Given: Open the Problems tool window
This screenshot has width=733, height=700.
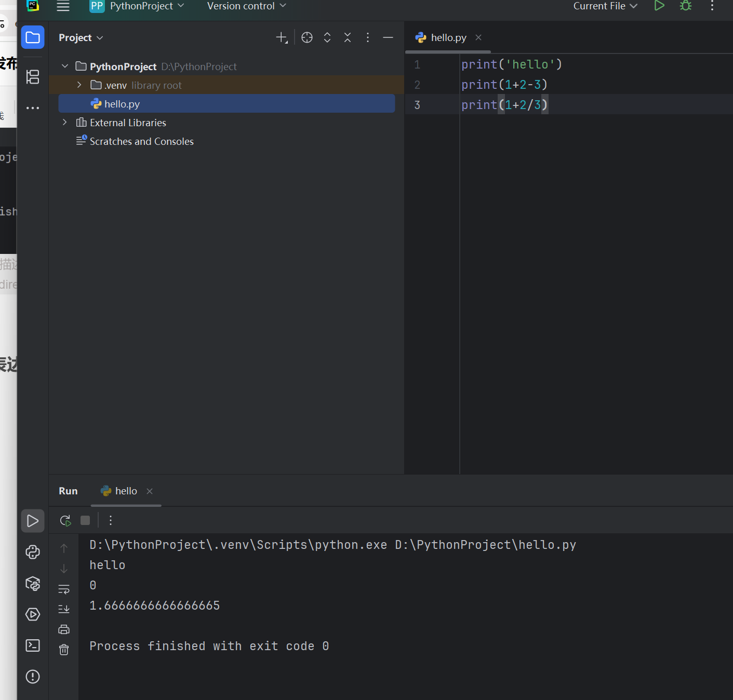Looking at the screenshot, I should [x=33, y=677].
